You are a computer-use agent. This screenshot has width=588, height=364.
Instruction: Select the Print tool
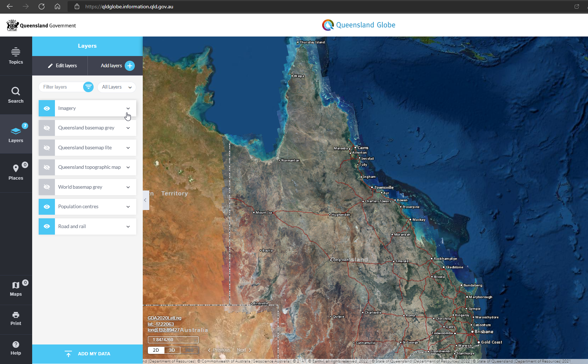click(16, 317)
